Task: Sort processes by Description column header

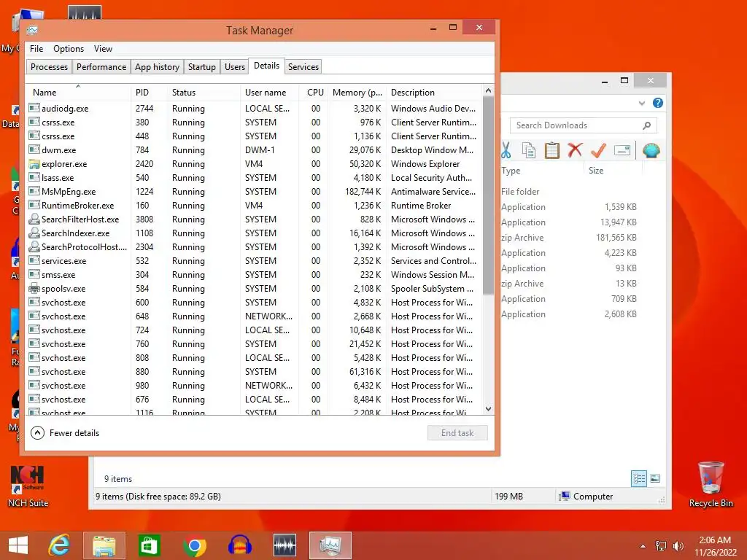Action: (x=434, y=93)
